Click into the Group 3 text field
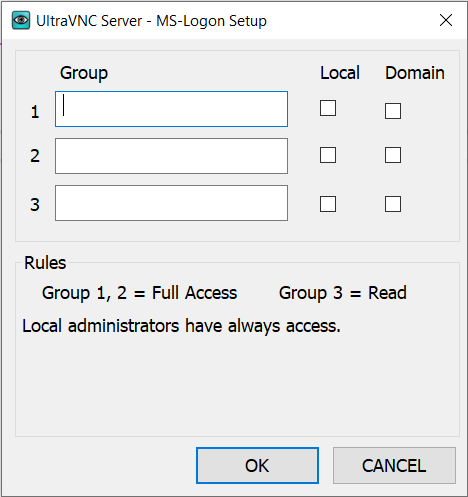 [171, 203]
